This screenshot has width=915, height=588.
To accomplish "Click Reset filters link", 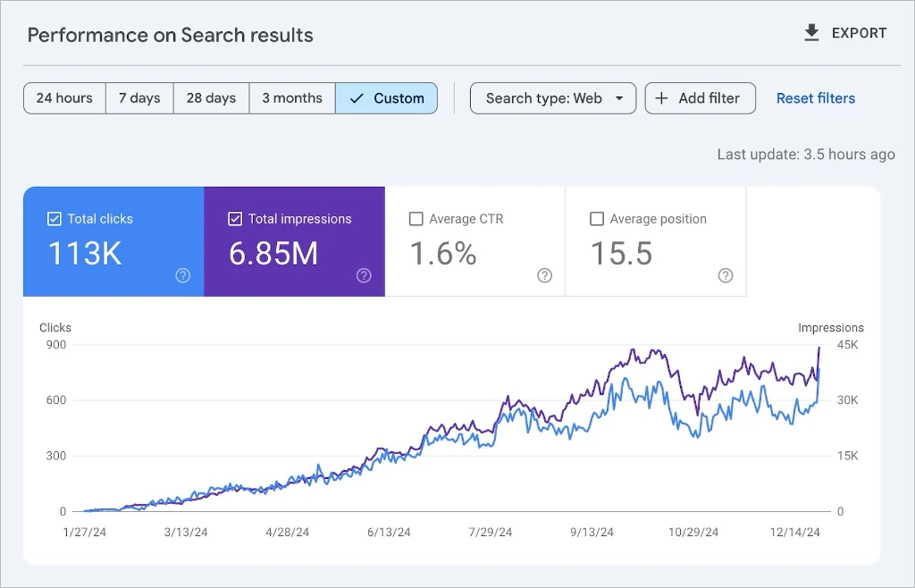I will click(815, 98).
